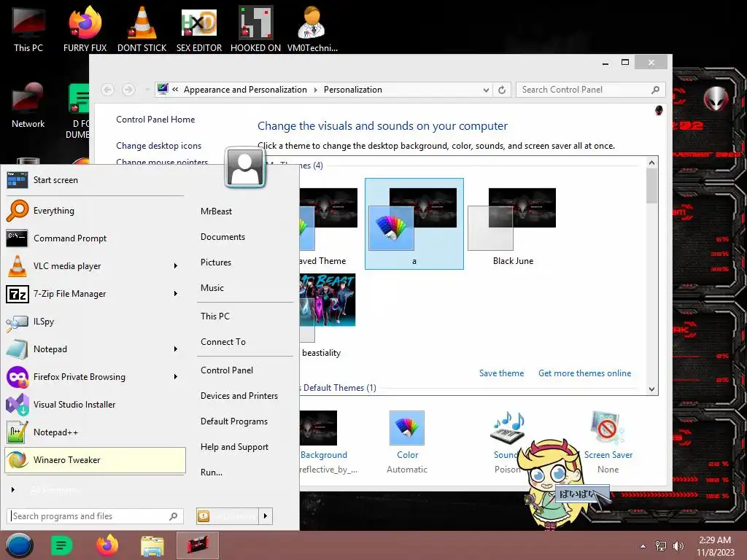The image size is (747, 560).
Task: Open MrBeast user folder
Action: coord(216,211)
